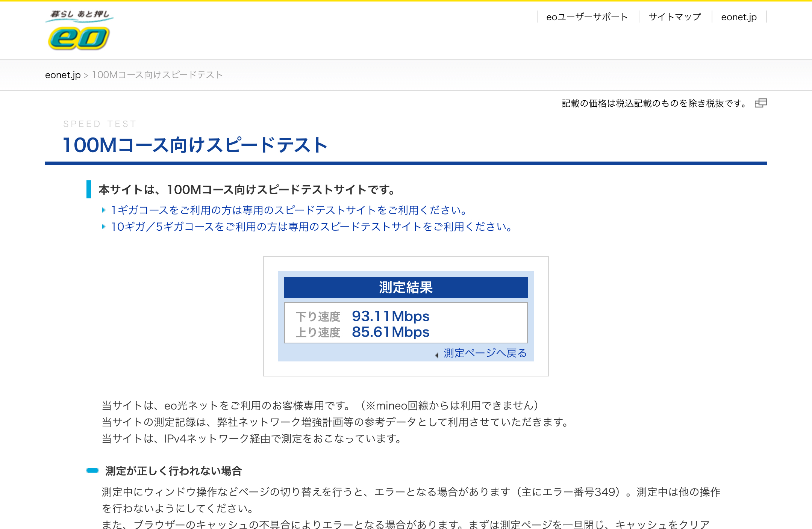Open the 1ギガコース speed test site link
Viewport: 812px width, 529px height.
pyautogui.click(x=289, y=210)
